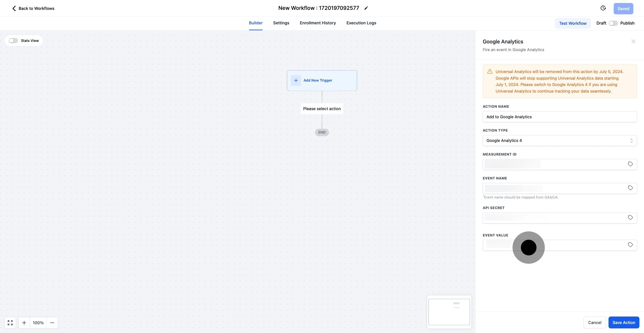Edit workflow name via pencil icon
Image resolution: width=644 pixels, height=333 pixels.
pyautogui.click(x=366, y=8)
